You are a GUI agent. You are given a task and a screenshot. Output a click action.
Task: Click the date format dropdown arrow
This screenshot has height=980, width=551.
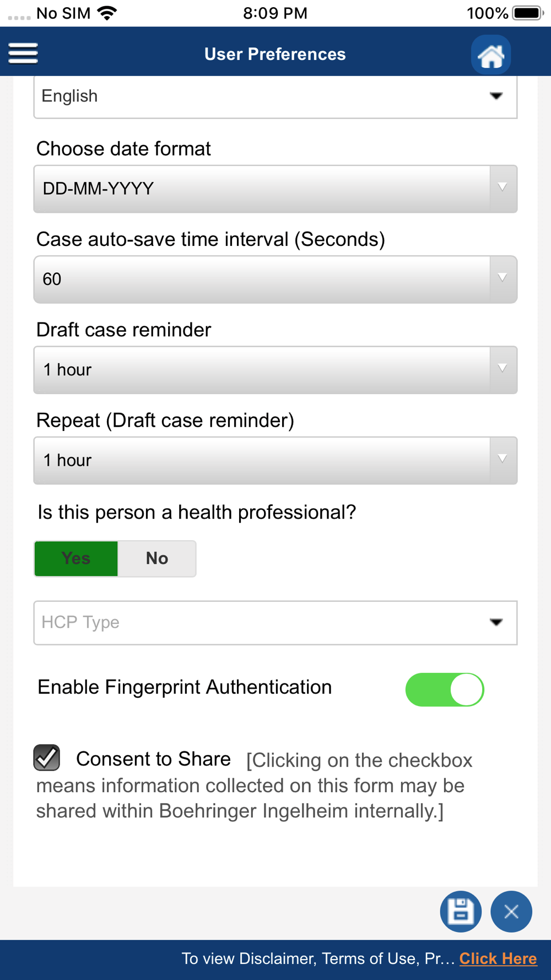[x=503, y=189]
